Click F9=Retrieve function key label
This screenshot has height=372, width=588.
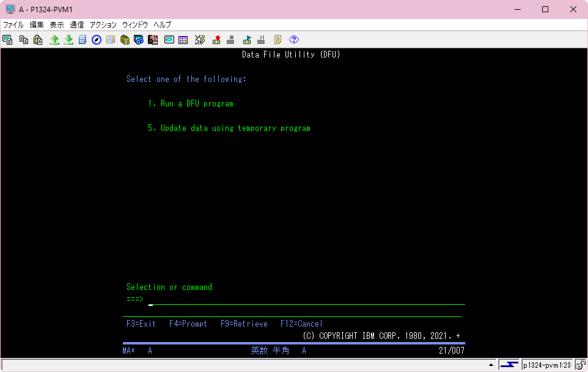(244, 324)
